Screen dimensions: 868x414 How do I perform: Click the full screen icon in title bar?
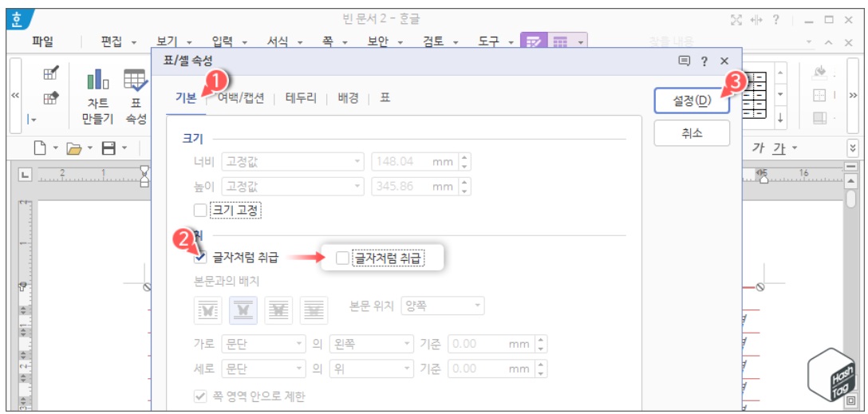[736, 20]
